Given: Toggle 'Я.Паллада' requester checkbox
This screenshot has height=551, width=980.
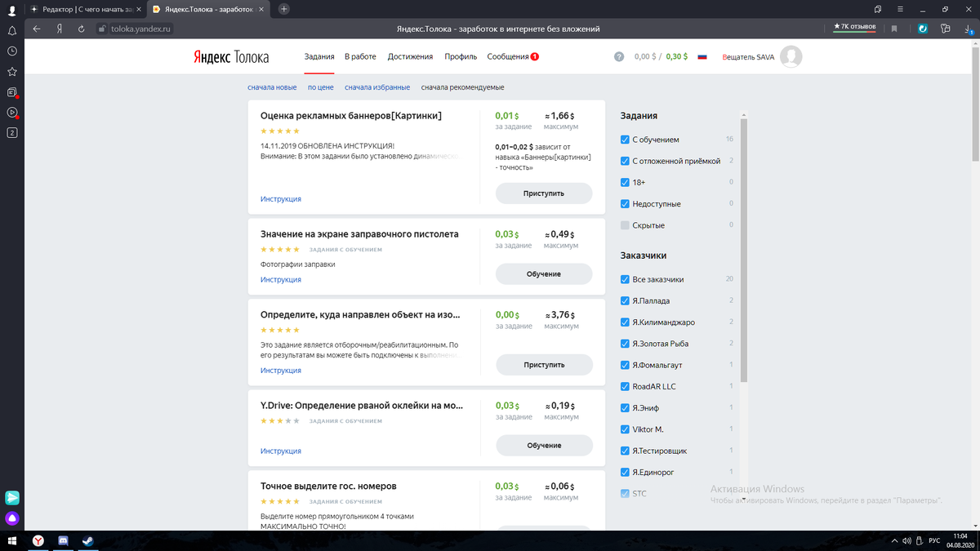Looking at the screenshot, I should pos(625,300).
